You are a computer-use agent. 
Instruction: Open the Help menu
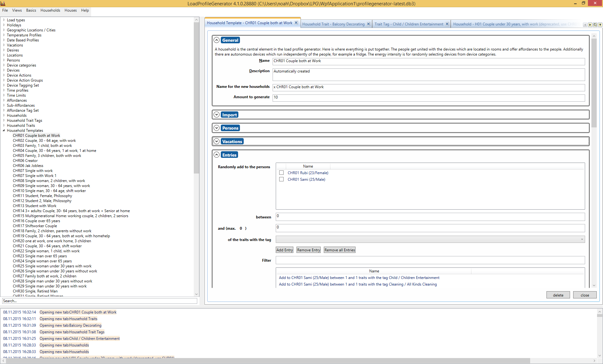[85, 10]
